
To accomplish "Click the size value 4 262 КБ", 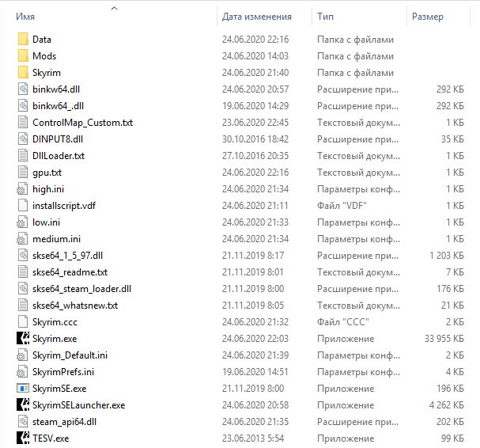I will [447, 405].
